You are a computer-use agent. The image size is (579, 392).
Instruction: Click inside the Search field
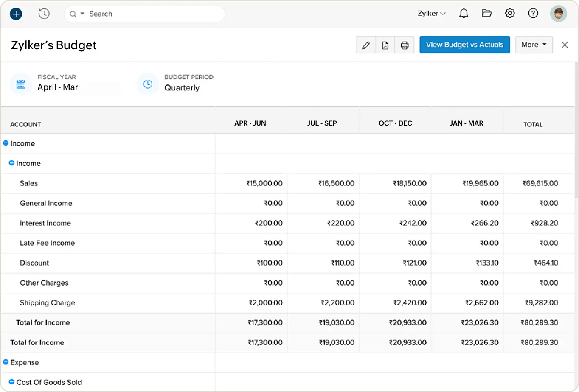(x=127, y=14)
